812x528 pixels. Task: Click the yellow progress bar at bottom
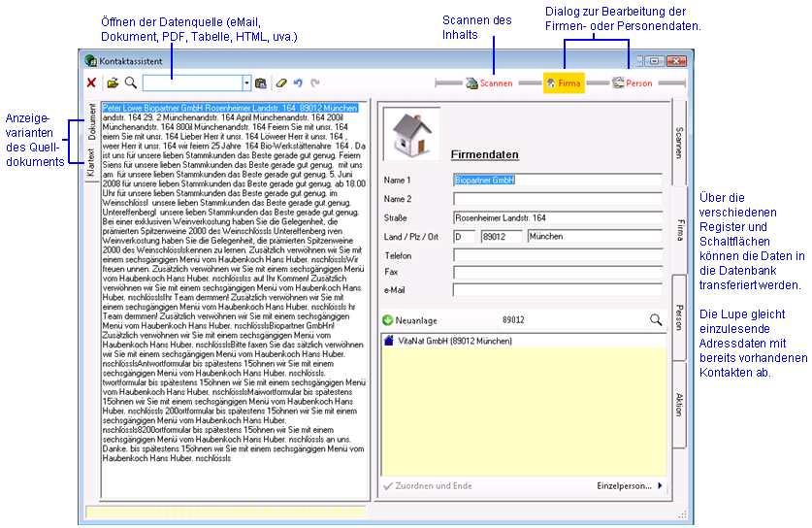tap(226, 512)
